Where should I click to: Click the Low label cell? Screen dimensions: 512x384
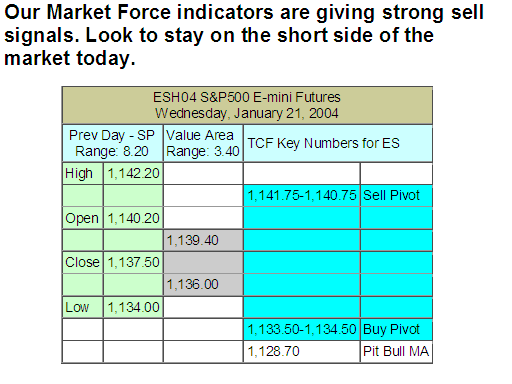pos(83,307)
